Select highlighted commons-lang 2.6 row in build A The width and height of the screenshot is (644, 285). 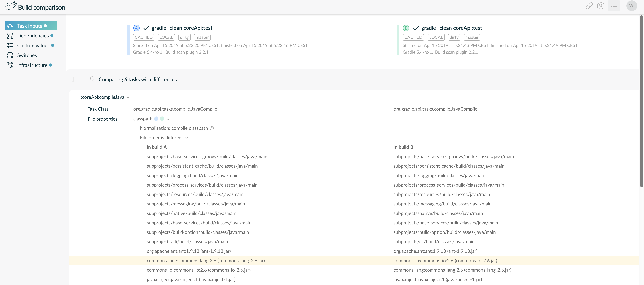206,261
